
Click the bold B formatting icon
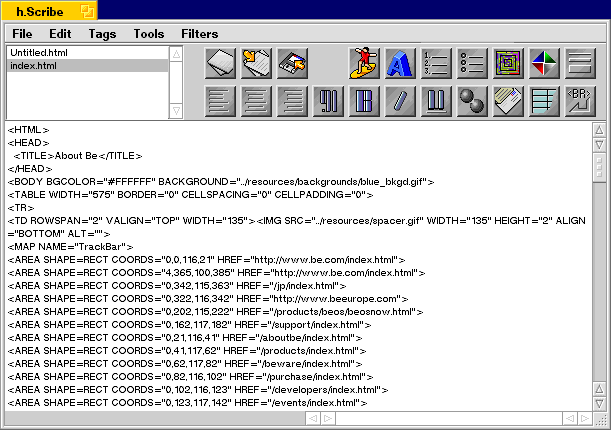click(x=364, y=101)
